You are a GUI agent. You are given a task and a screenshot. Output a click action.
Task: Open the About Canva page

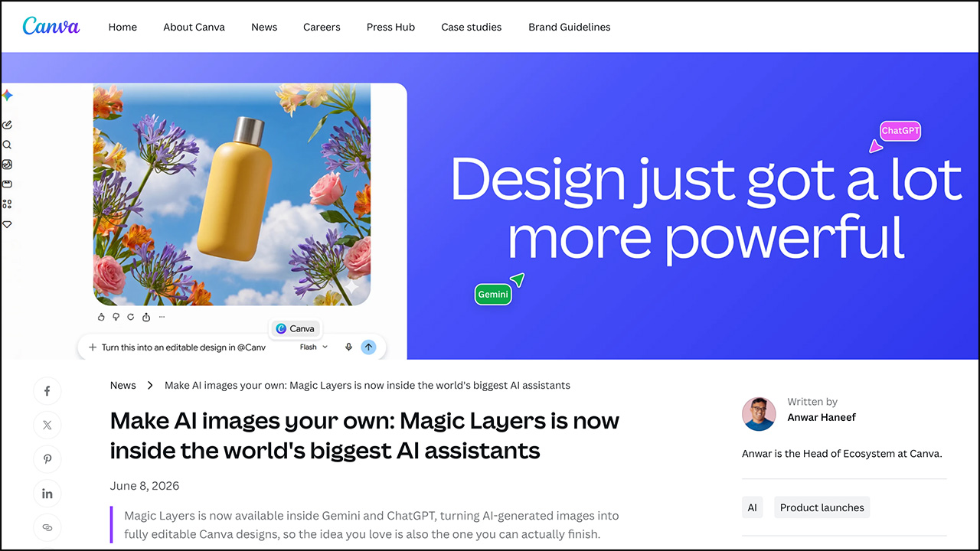click(194, 27)
